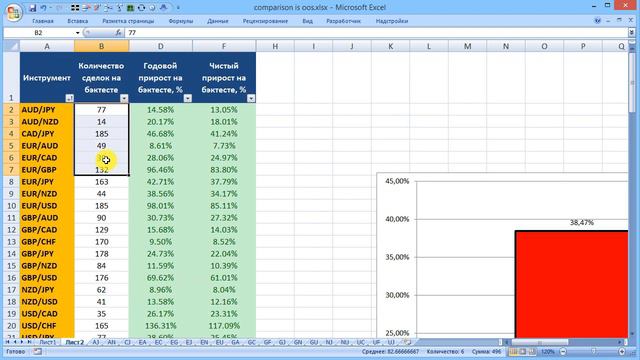
Task: Switch to the GA sheet tab
Action: pos(236,342)
